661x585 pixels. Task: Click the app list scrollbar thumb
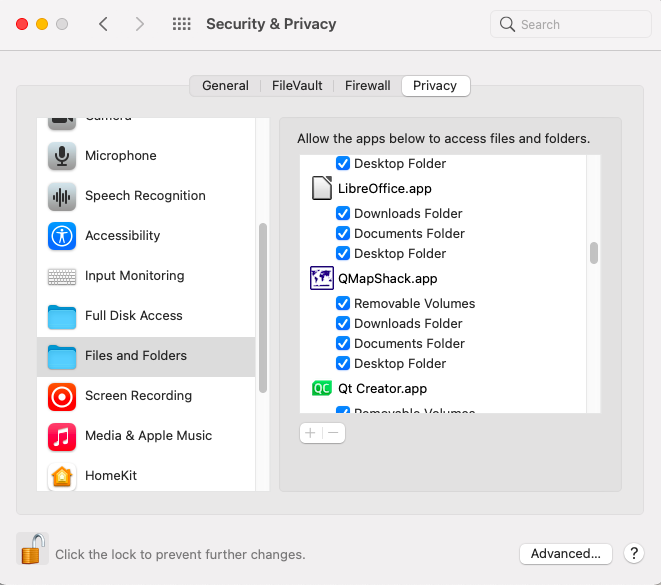(x=594, y=253)
